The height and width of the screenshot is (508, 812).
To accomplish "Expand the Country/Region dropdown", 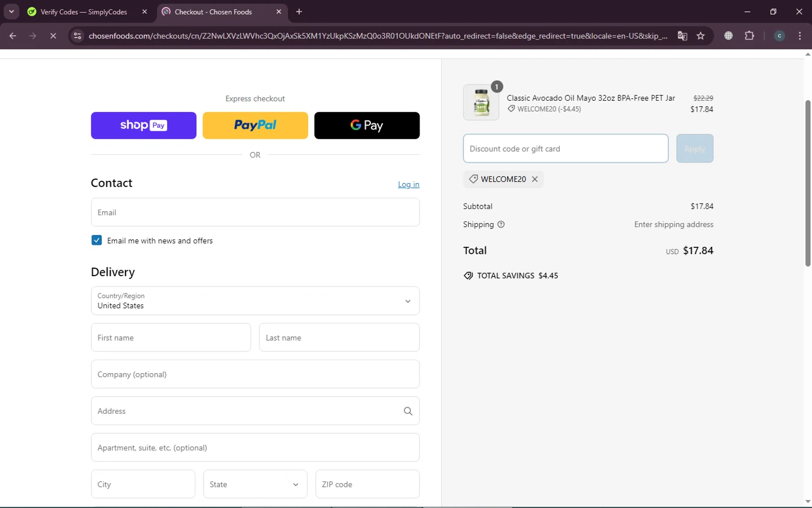I will pos(255,301).
